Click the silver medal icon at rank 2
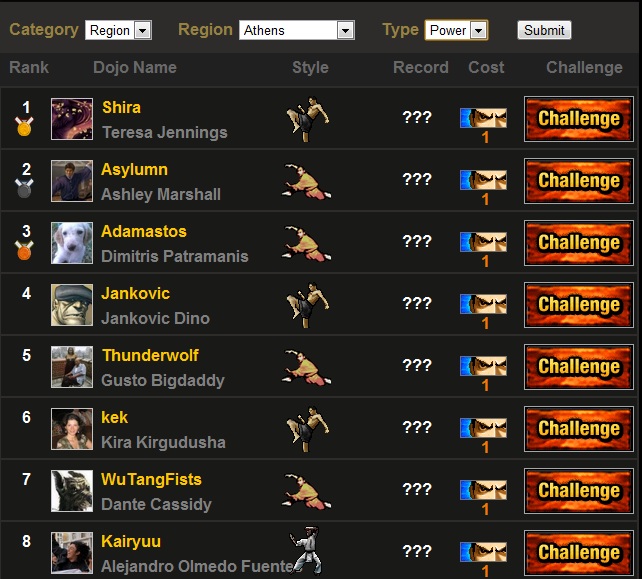The image size is (642, 579). [x=24, y=188]
